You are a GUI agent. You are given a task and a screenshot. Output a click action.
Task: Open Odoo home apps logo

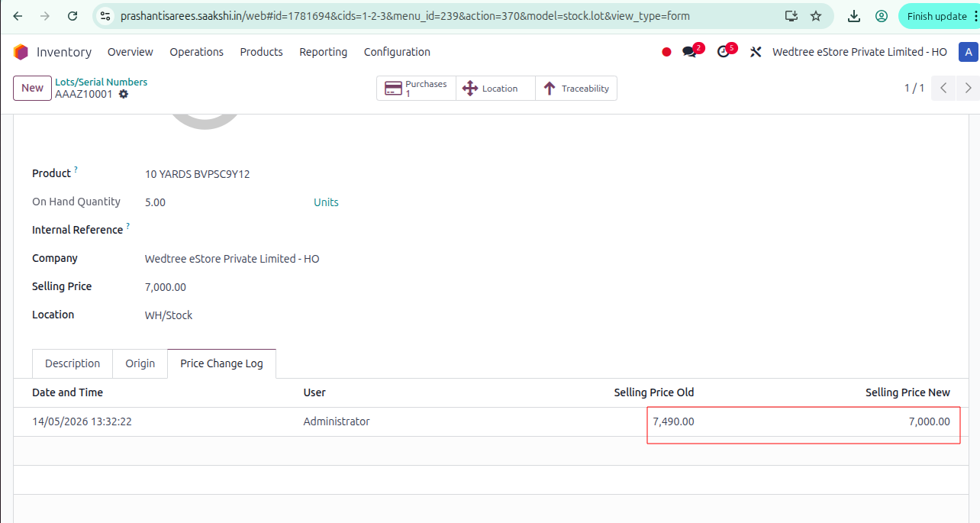[x=21, y=52]
